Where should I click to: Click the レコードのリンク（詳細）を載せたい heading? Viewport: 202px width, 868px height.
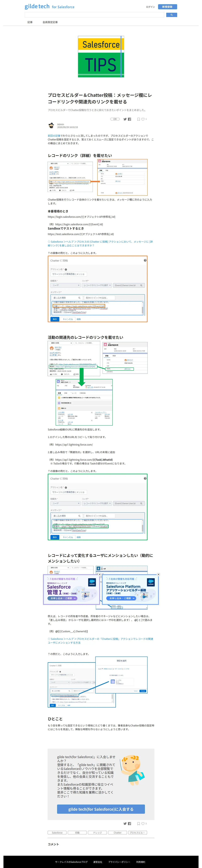pos(80,155)
